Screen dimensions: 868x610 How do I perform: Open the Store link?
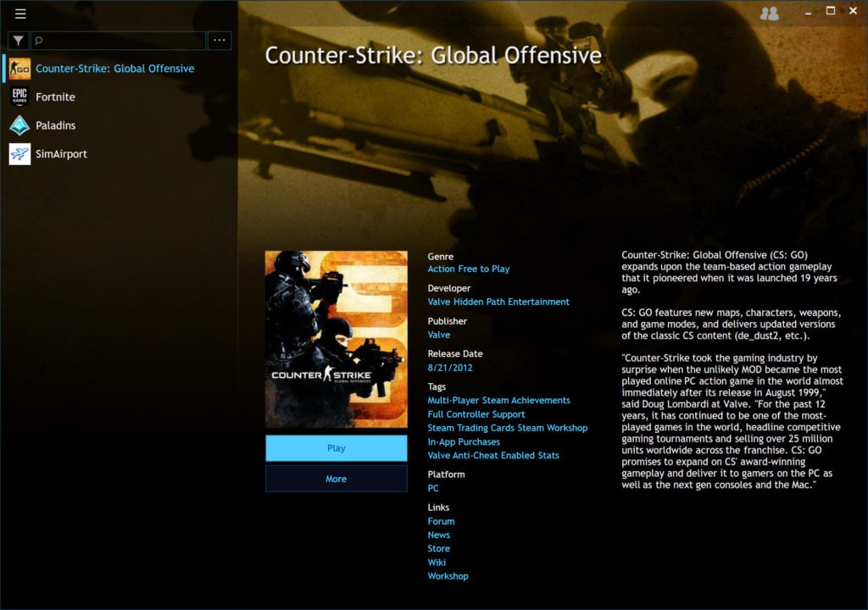(x=438, y=548)
